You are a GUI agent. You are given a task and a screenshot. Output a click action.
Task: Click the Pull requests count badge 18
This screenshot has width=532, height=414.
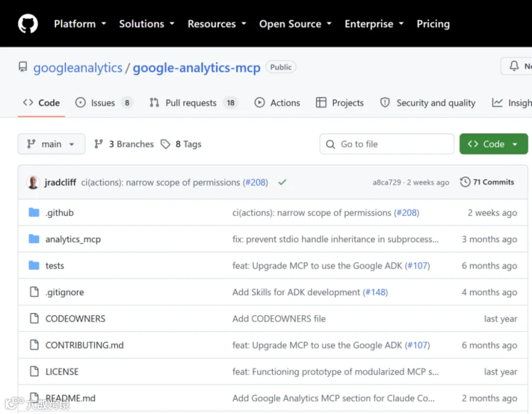pyautogui.click(x=231, y=103)
